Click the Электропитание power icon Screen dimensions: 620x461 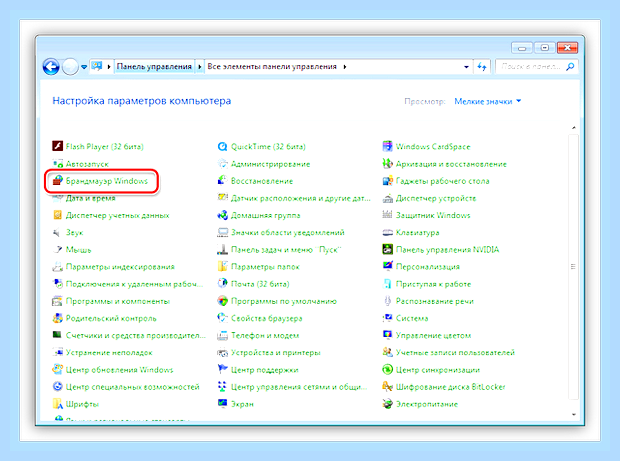point(388,404)
